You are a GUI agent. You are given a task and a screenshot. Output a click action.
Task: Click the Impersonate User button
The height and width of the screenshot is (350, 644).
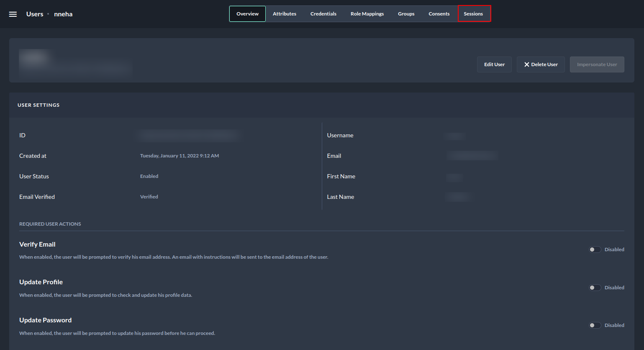coord(597,64)
